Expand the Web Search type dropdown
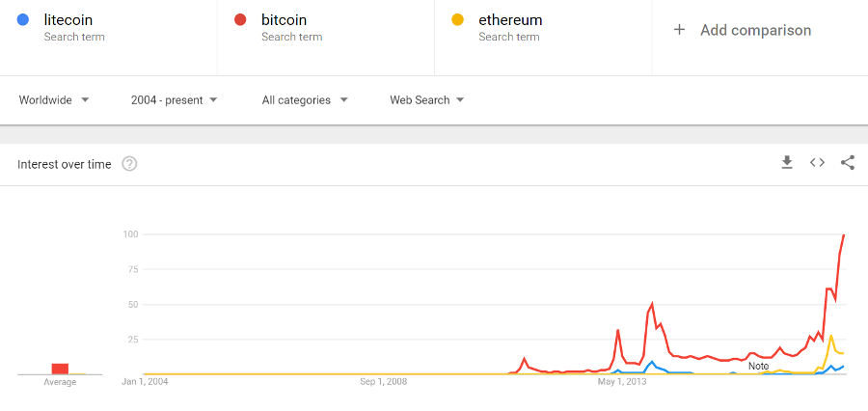This screenshot has height=411, width=868. (426, 100)
